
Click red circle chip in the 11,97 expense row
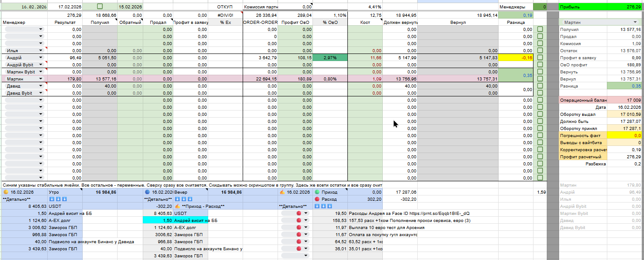coord(299,228)
